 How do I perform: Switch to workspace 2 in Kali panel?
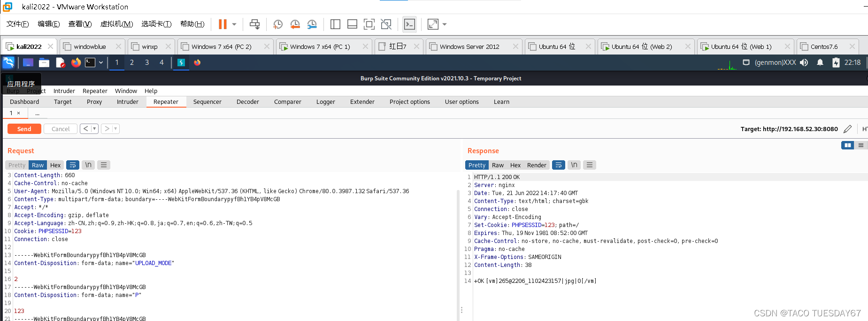pyautogui.click(x=132, y=63)
